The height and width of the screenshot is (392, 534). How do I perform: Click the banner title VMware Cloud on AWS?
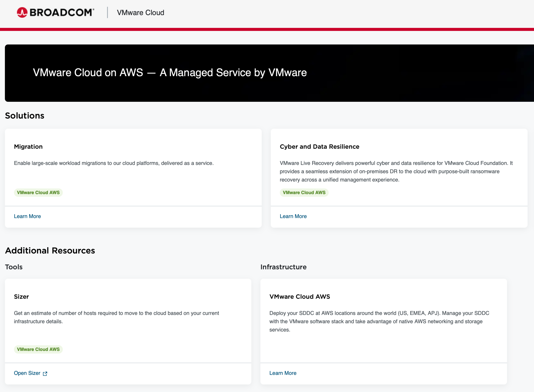(170, 73)
